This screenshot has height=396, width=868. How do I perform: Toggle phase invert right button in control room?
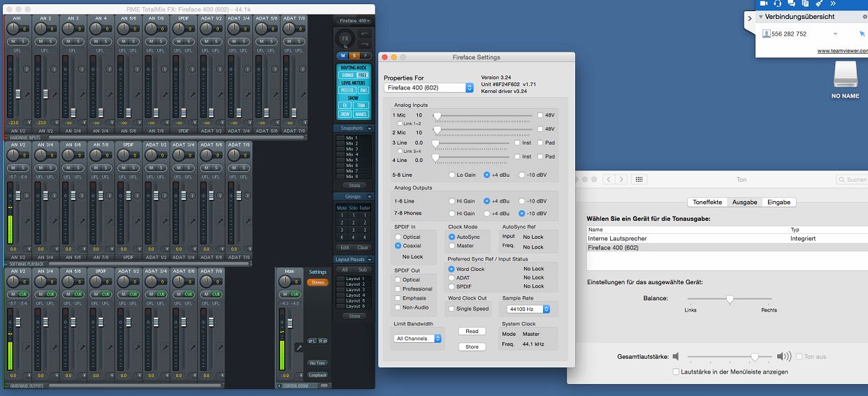[x=321, y=341]
